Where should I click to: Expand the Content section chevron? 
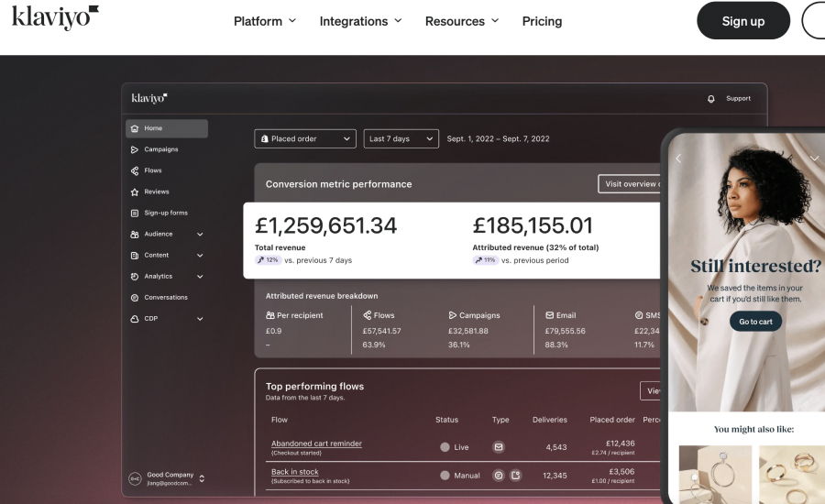click(x=200, y=255)
